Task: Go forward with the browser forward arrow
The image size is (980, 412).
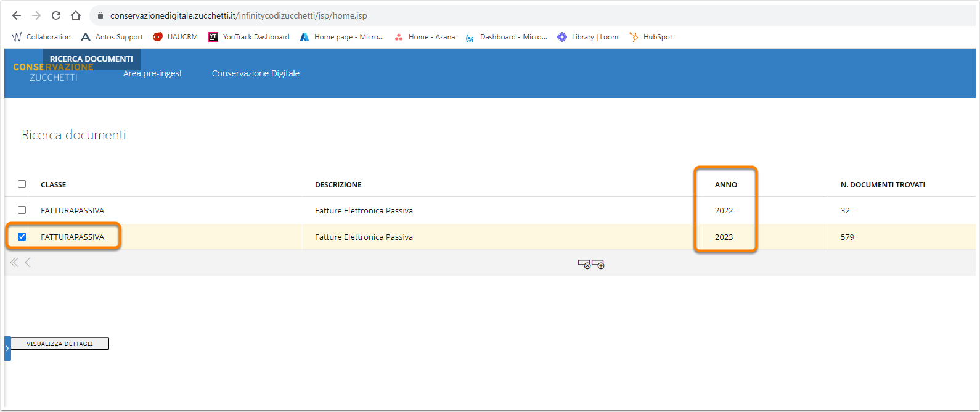Action: coord(36,15)
